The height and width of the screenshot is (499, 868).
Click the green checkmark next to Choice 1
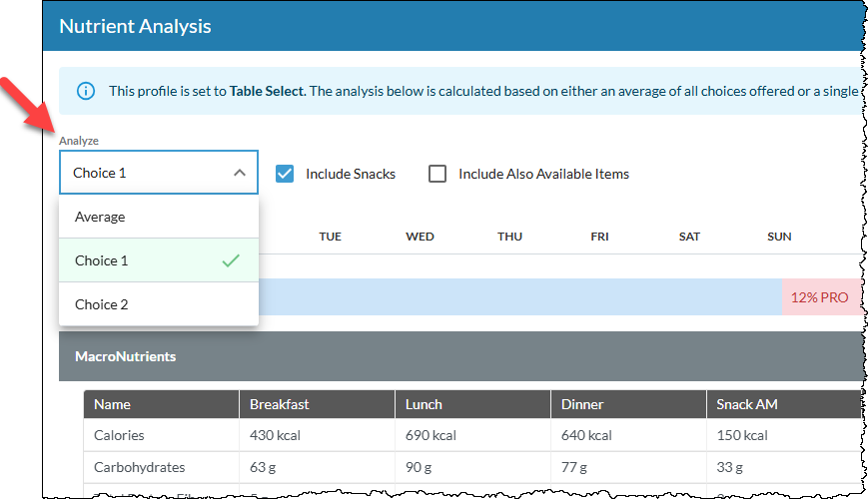[231, 260]
